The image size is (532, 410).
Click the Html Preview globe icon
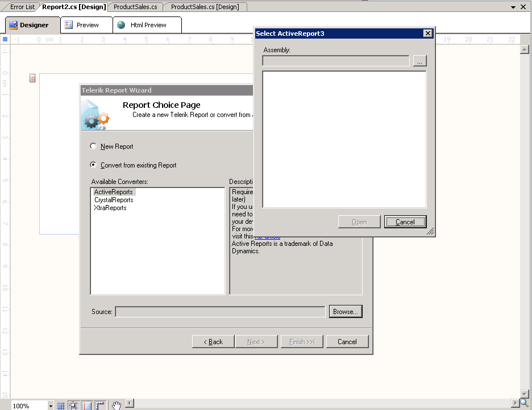121,25
